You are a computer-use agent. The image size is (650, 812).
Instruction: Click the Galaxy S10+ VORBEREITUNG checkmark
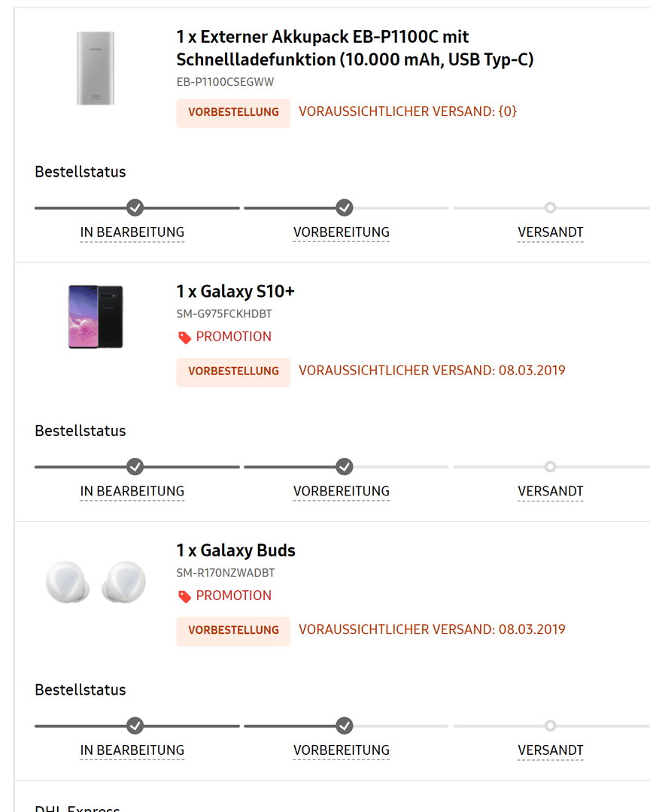[x=344, y=467]
